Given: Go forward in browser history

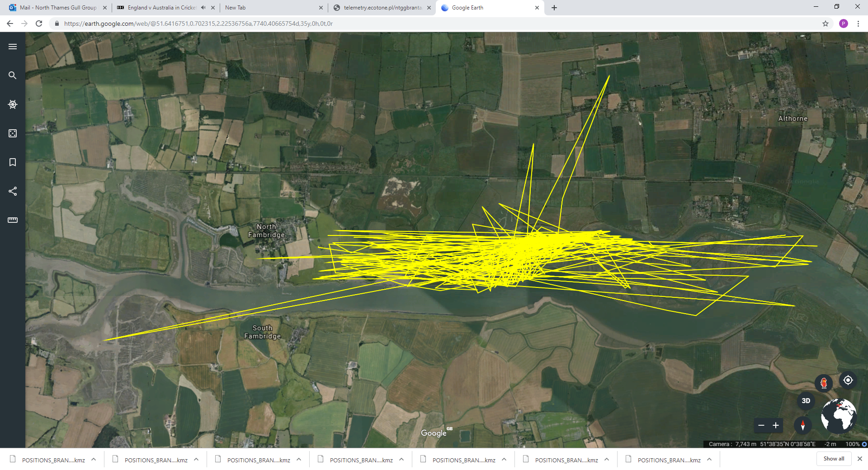Looking at the screenshot, I should pyautogui.click(x=24, y=23).
